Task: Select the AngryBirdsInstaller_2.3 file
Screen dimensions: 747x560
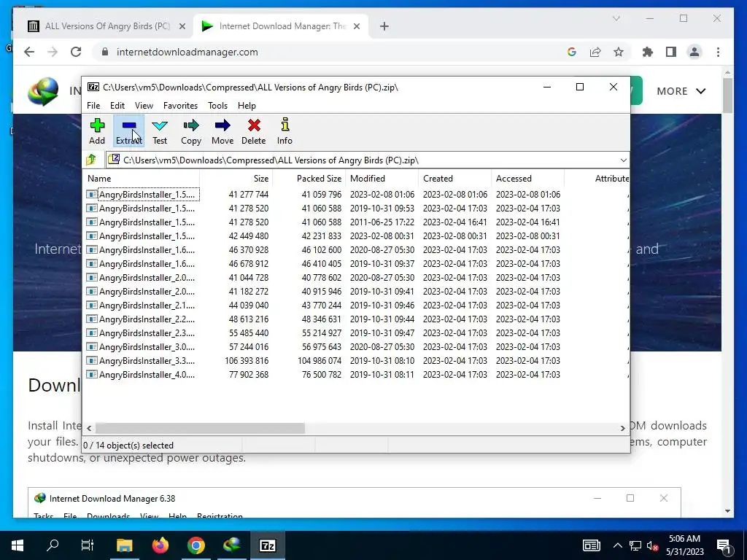Action: (356, 332)
